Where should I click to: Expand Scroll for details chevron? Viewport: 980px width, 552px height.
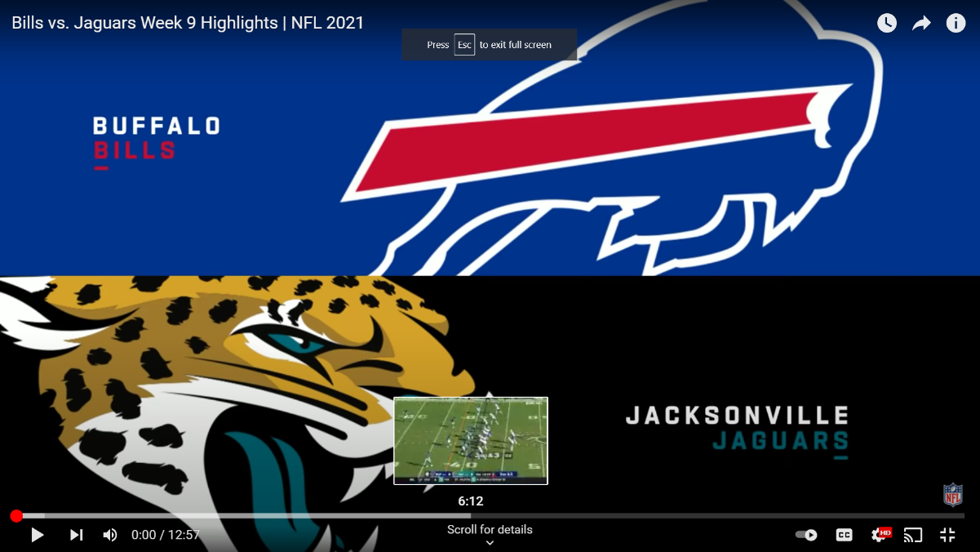tap(490, 543)
